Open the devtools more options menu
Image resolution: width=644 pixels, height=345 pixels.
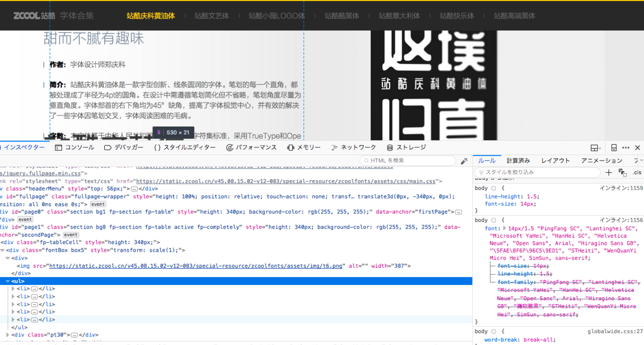pos(626,148)
